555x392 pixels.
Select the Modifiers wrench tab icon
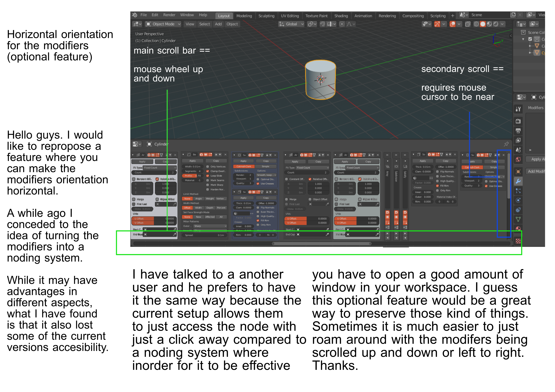(x=518, y=181)
